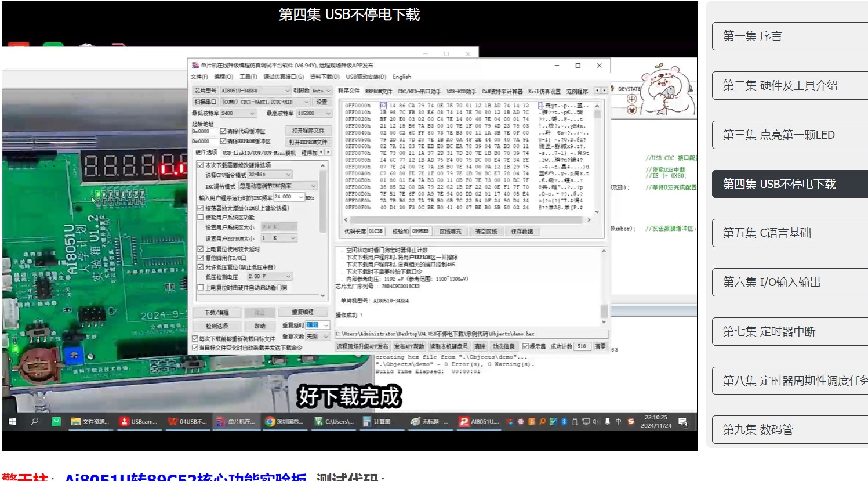Switch to the 04USB不 WPS document taskbar item

click(x=187, y=422)
